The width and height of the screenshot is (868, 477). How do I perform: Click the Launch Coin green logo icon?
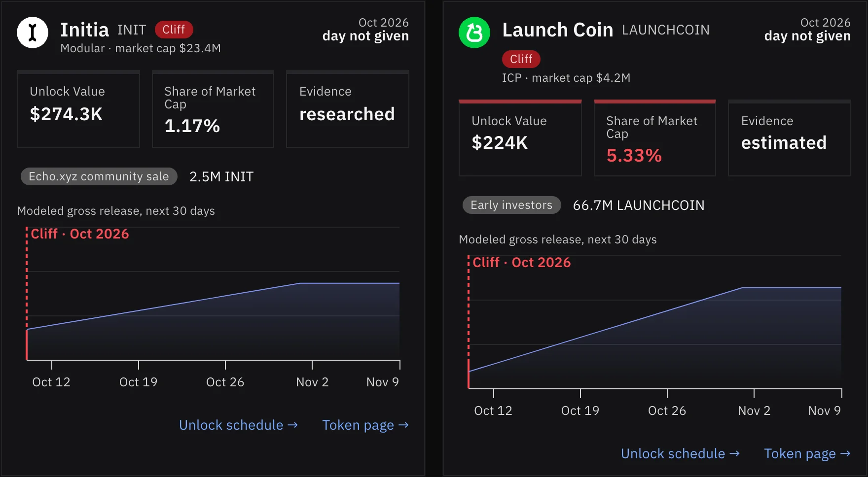click(x=474, y=33)
